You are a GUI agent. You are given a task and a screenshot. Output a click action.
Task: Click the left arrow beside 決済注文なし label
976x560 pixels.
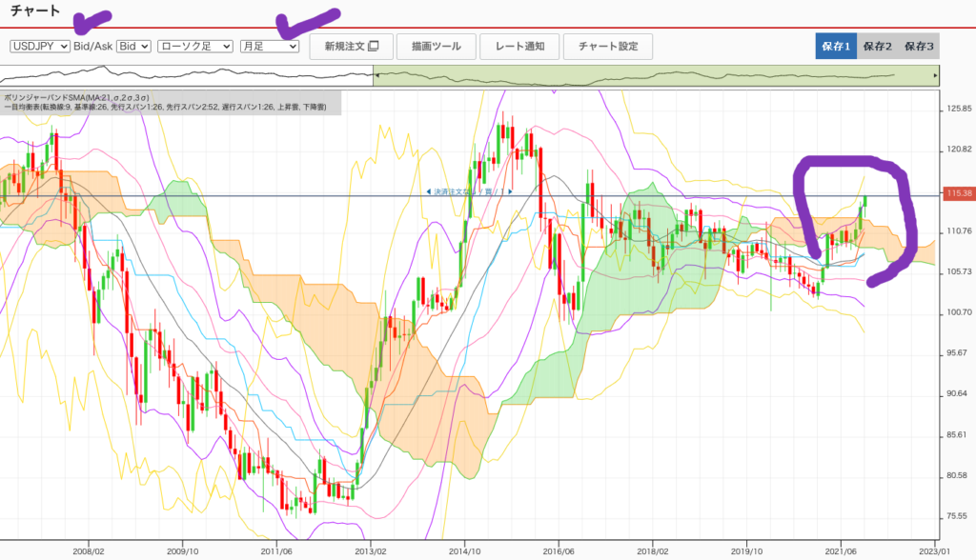[428, 191]
